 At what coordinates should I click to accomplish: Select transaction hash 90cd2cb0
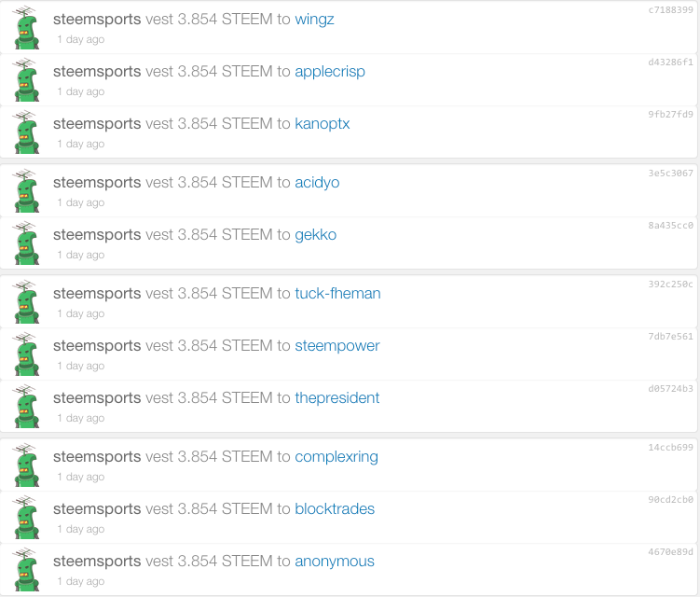(670, 500)
